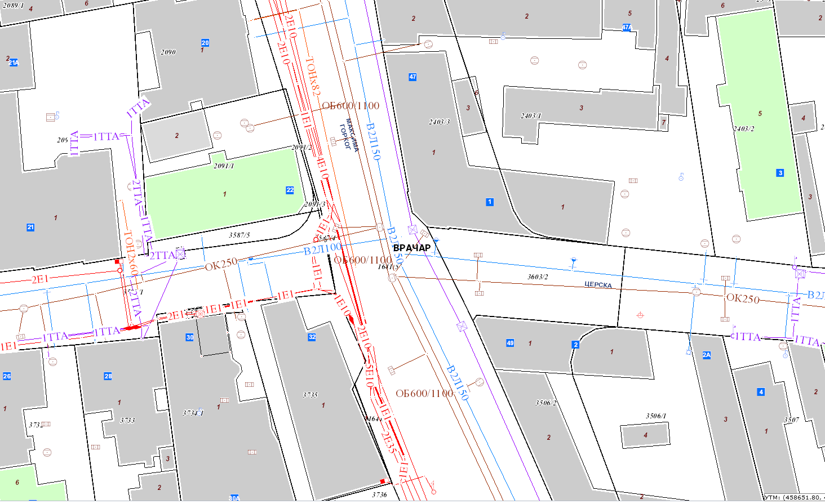
Task: Select the 2Е35 red cable label
Action: pyautogui.click(x=388, y=442)
